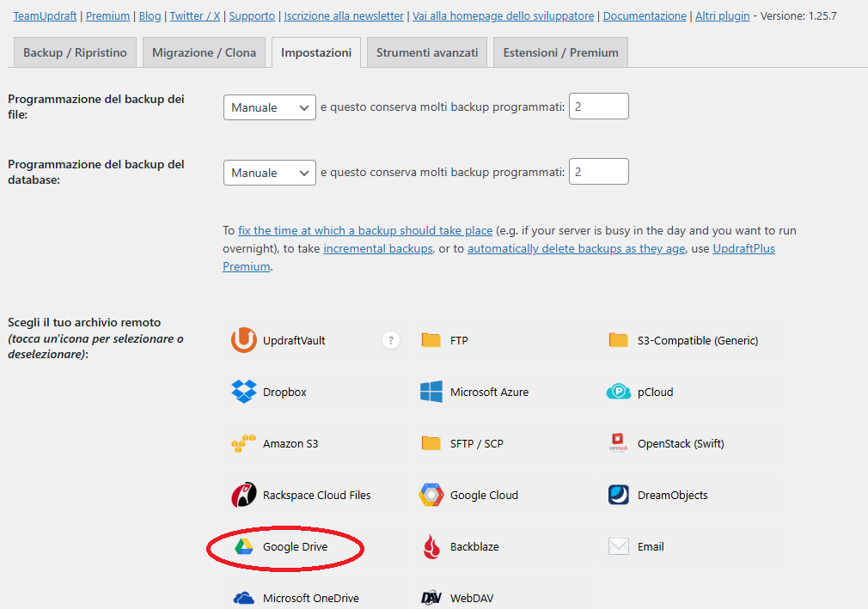
Task: Select the Amazon S3 storage label
Action: click(x=290, y=443)
